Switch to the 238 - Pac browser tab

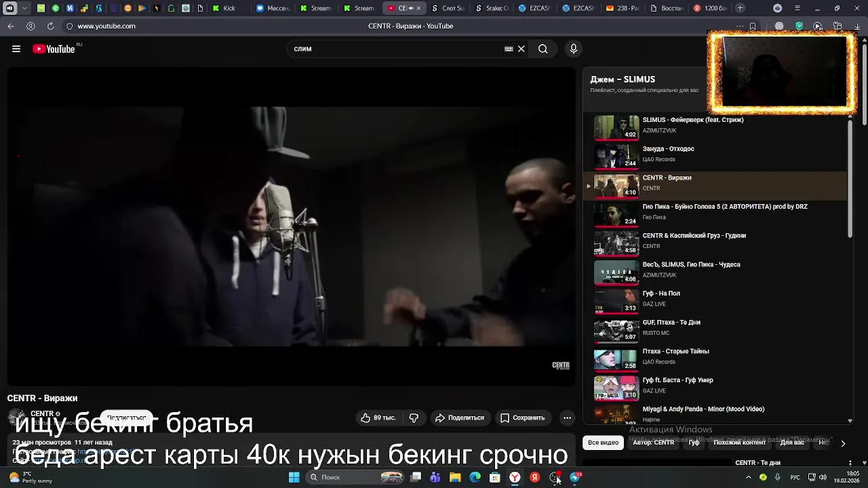coord(623,8)
